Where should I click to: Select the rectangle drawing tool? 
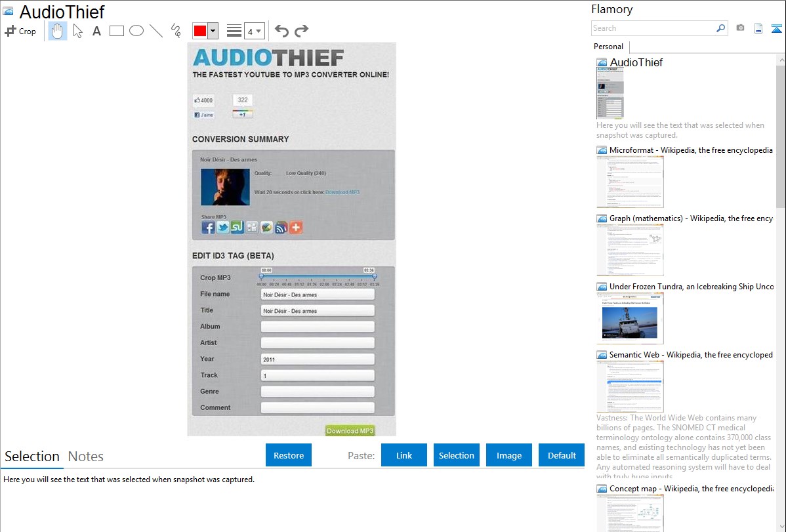pos(116,31)
